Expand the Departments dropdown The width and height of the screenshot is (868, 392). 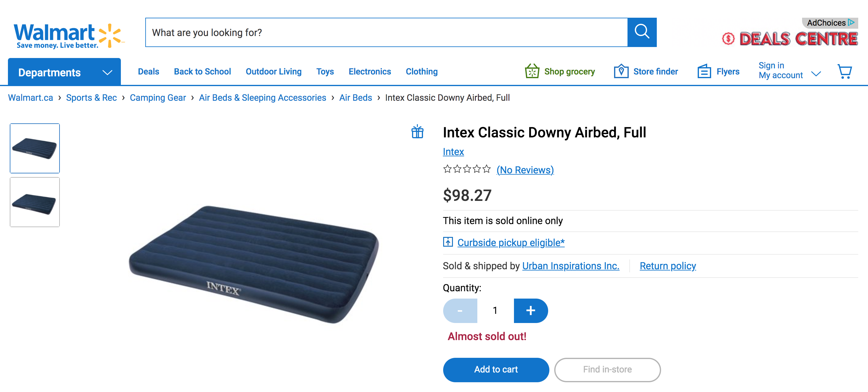point(64,72)
